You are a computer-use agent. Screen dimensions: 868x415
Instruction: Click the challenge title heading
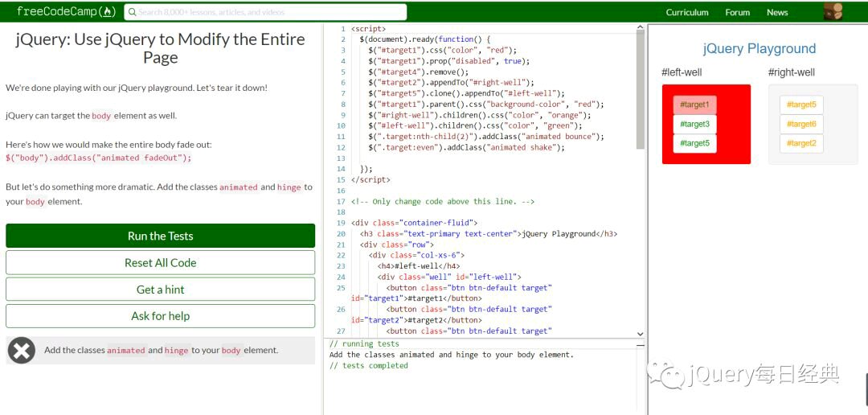pyautogui.click(x=161, y=48)
